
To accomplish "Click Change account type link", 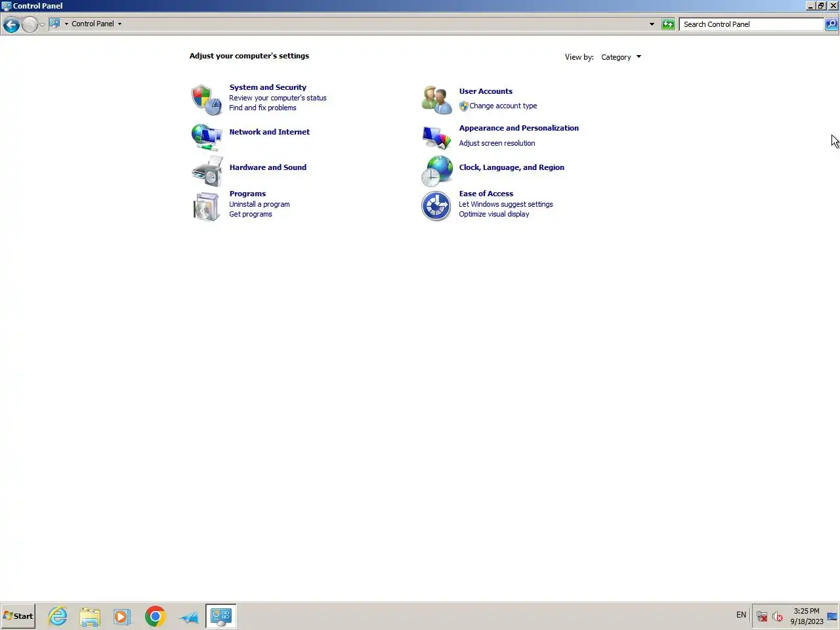I will (x=503, y=106).
